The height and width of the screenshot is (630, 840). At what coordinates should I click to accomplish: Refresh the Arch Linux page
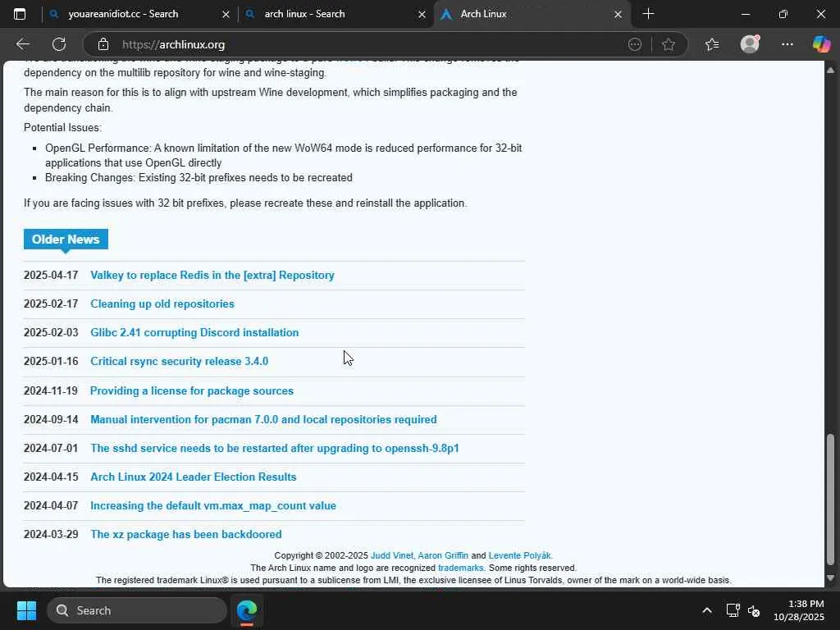[x=59, y=44]
